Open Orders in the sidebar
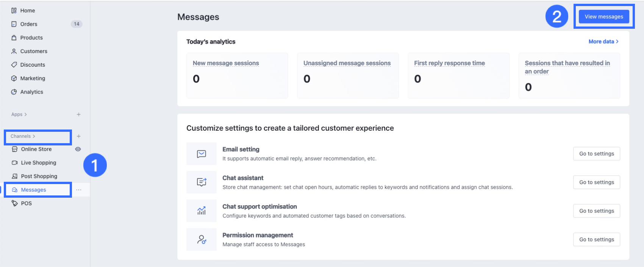 (29, 24)
